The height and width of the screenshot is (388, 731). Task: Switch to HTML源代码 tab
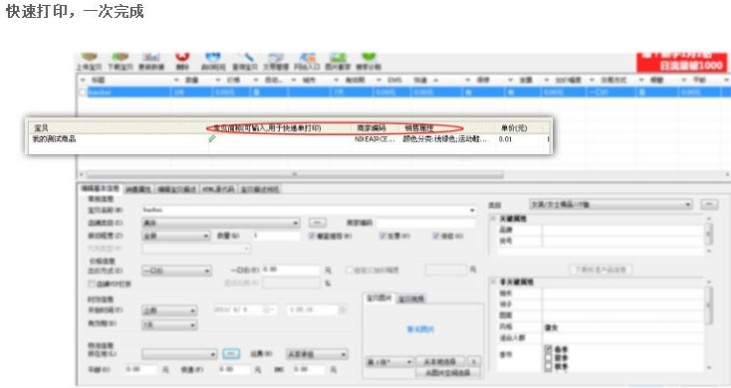pos(218,189)
